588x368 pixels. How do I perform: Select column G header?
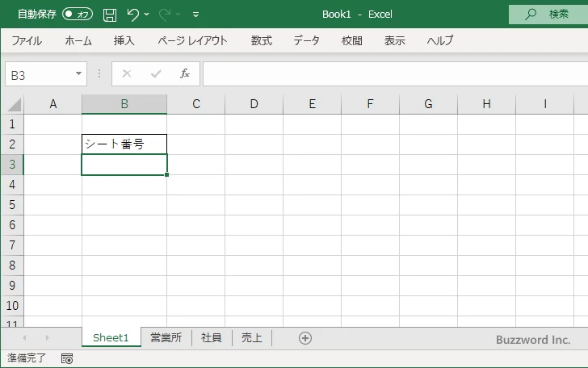[429, 104]
